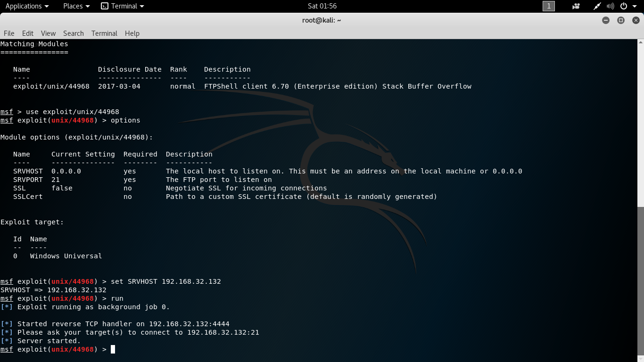
Task: Click the volume speaker icon
Action: pos(611,6)
